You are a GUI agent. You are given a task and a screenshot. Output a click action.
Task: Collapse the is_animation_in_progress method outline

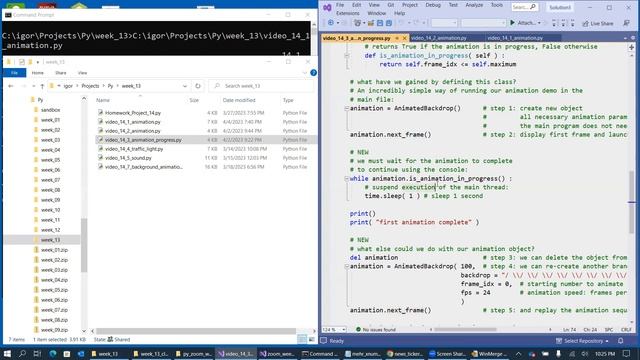click(347, 56)
